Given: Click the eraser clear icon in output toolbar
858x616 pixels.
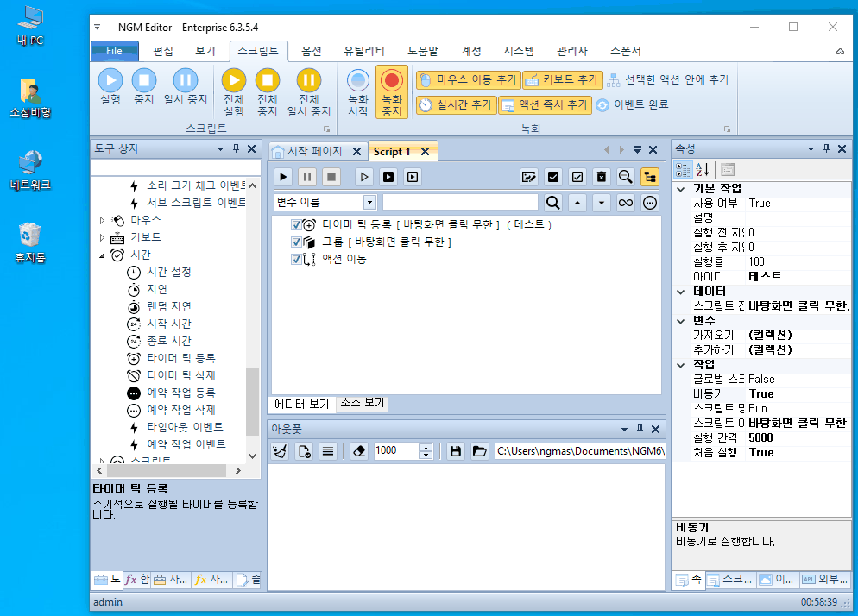Looking at the screenshot, I should coord(359,451).
